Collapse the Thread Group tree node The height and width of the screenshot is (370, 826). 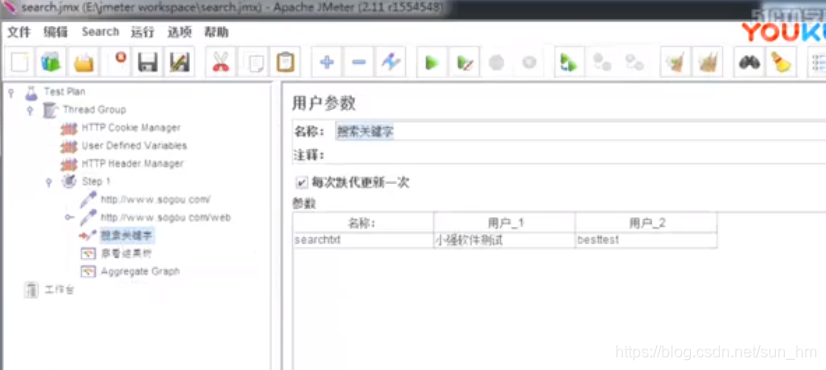pyautogui.click(x=30, y=110)
